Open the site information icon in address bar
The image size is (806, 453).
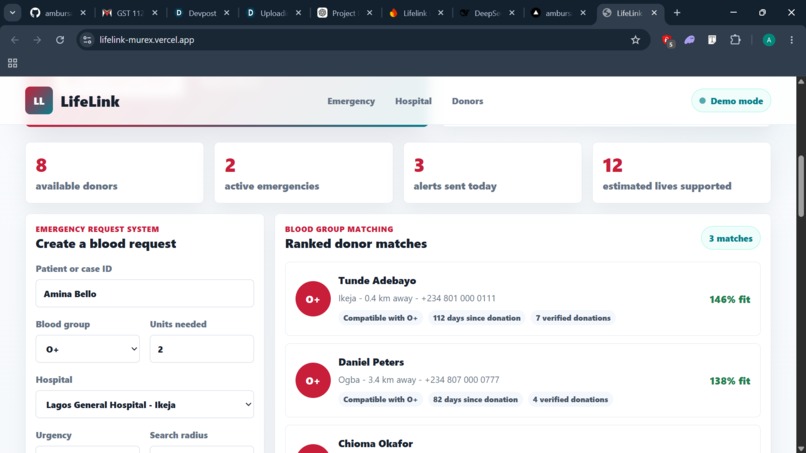[x=87, y=40]
